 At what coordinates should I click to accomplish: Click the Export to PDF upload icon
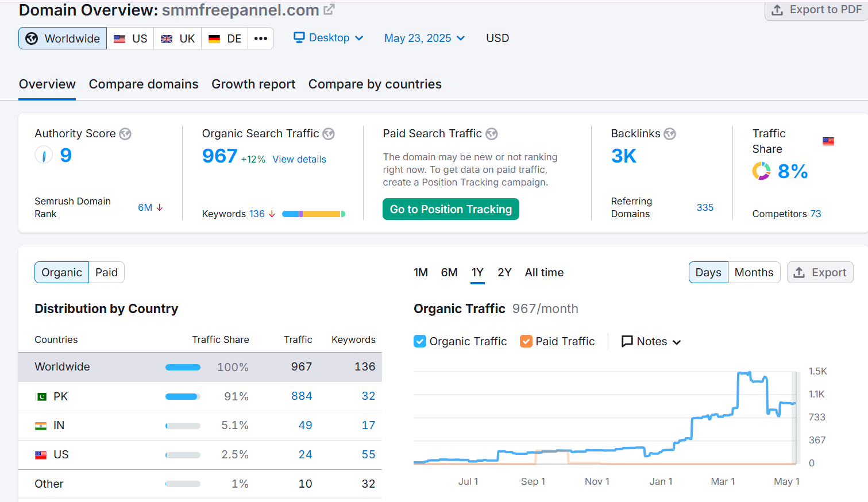777,10
